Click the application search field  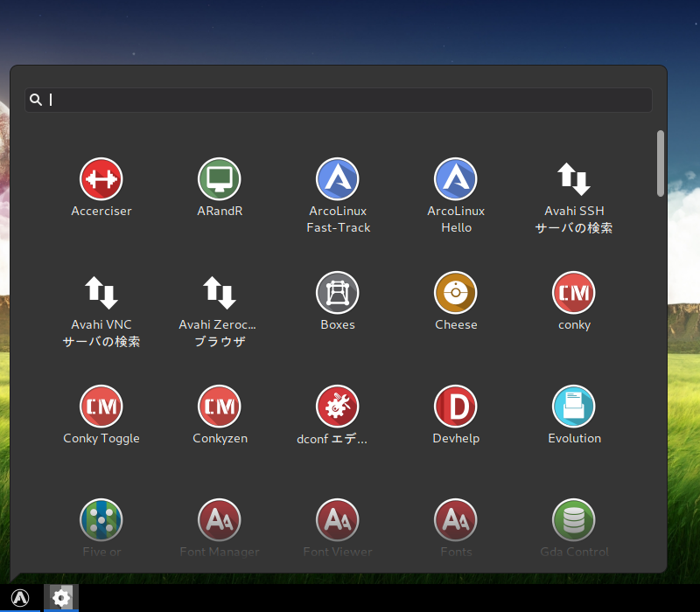pos(339,100)
